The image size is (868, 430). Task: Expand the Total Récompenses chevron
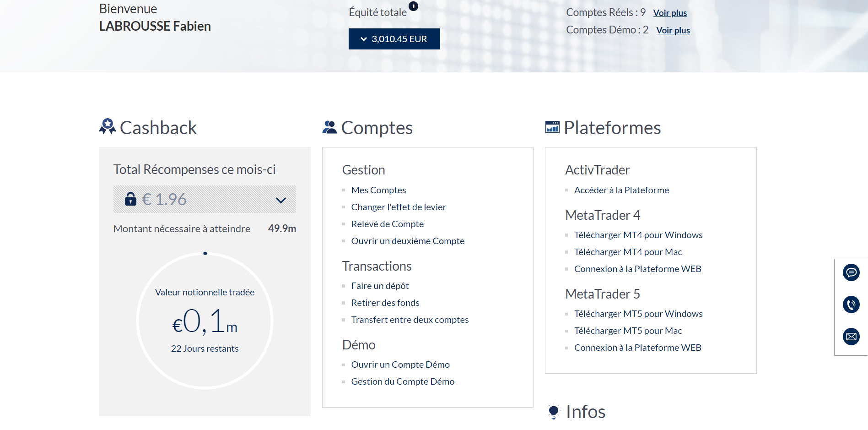tap(281, 200)
